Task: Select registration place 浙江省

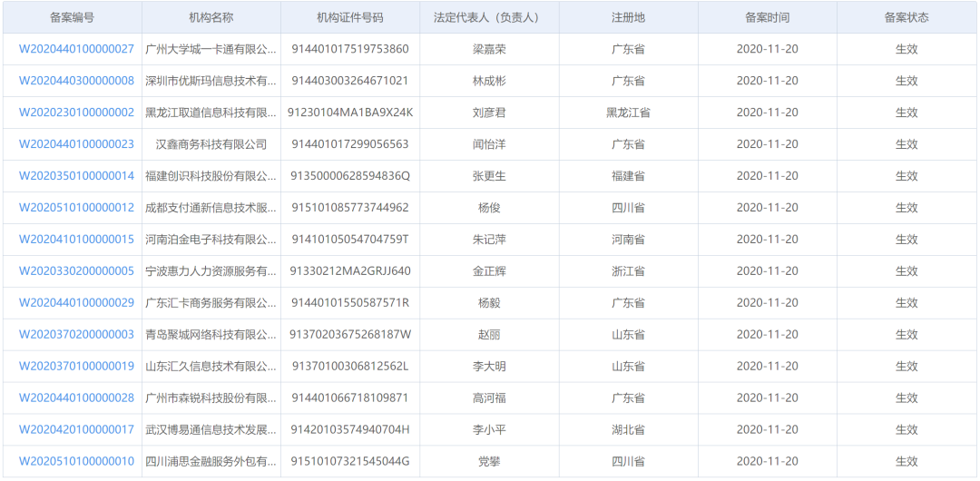Action: click(x=628, y=270)
